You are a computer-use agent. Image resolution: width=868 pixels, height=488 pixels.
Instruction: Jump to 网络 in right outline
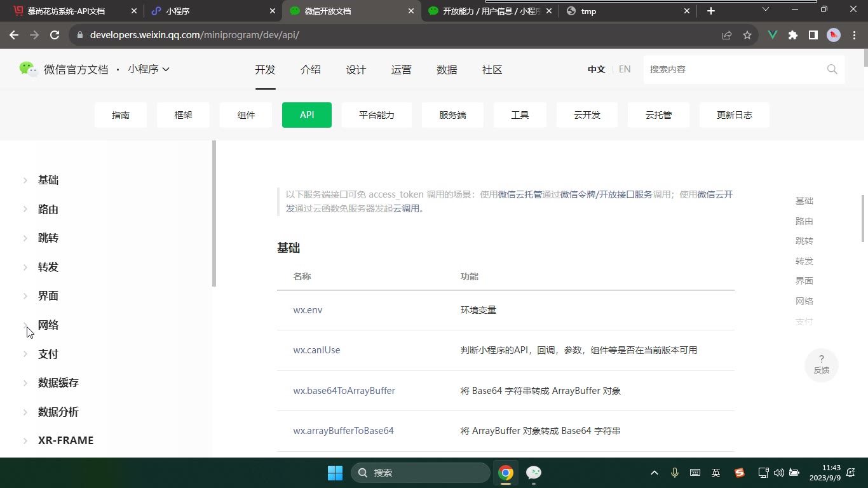804,301
